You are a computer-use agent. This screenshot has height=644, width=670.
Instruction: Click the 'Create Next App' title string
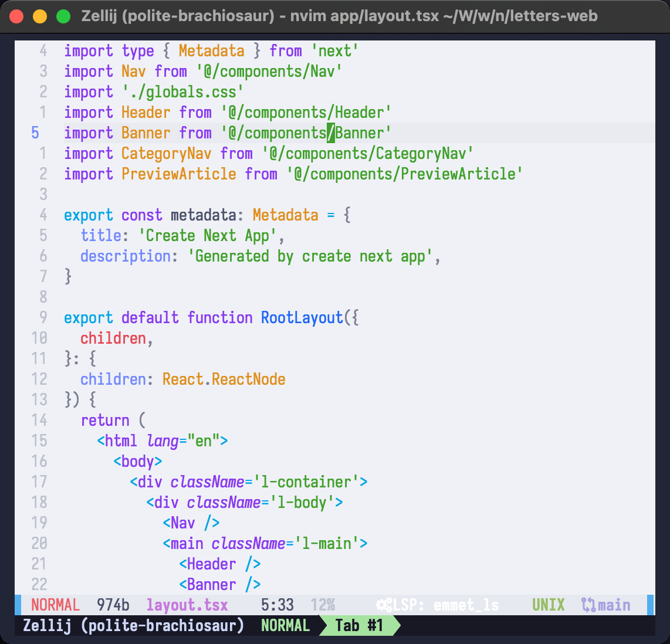click(x=207, y=236)
